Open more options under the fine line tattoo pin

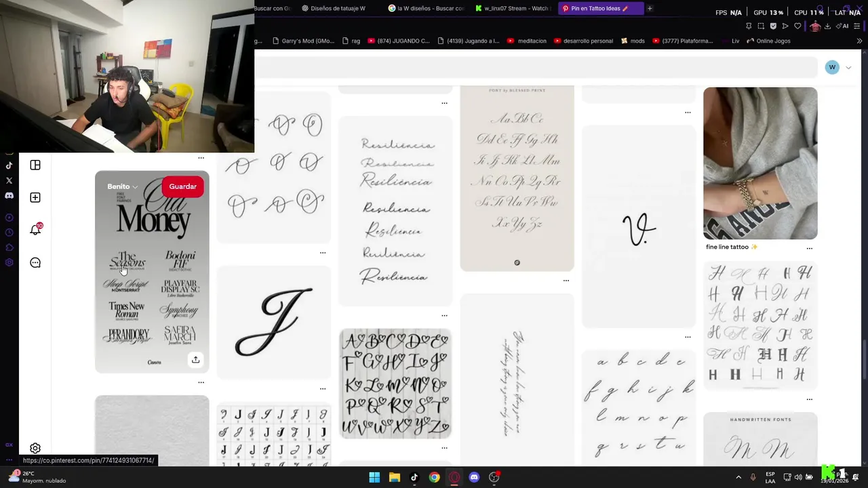click(x=809, y=248)
